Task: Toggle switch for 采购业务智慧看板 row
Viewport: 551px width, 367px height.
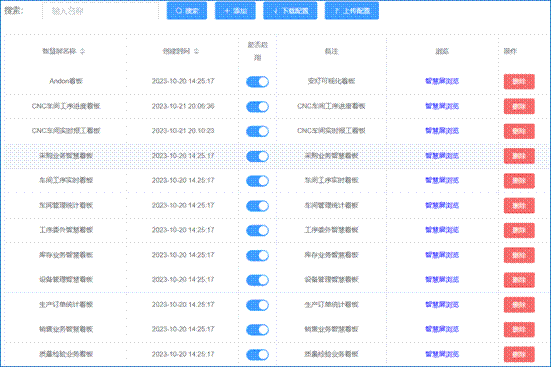Action: (258, 156)
